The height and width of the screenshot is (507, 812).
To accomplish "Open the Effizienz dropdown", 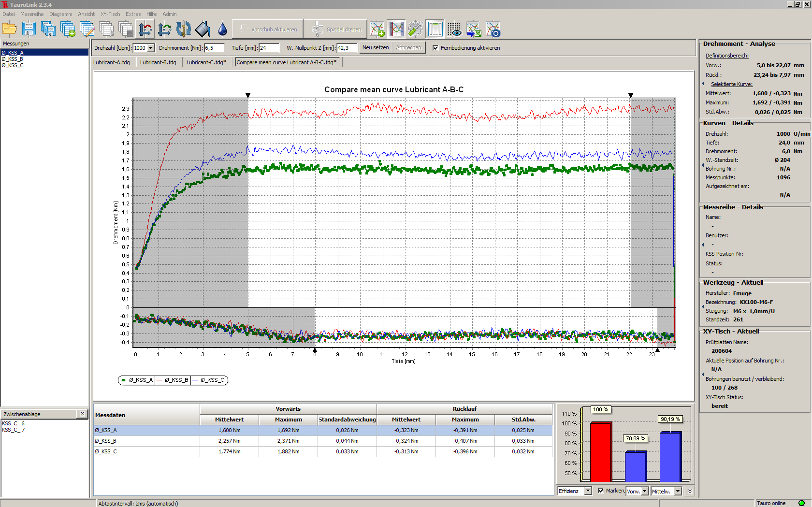I will [x=588, y=491].
